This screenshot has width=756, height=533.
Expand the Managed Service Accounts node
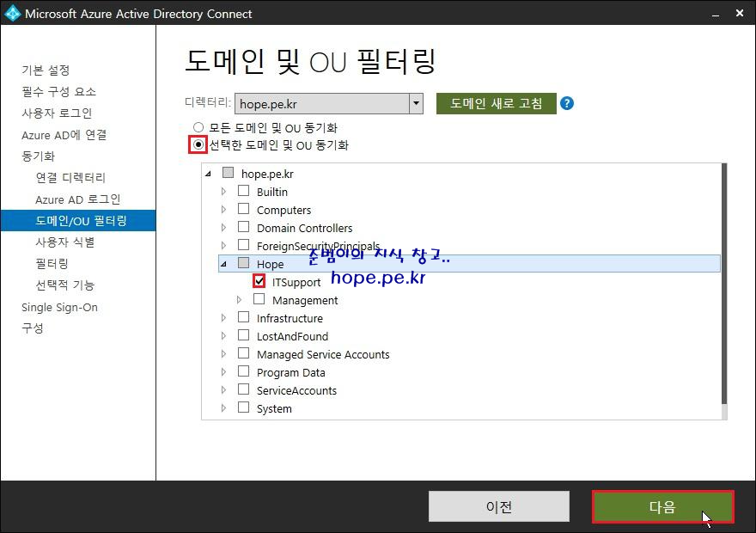click(x=223, y=354)
